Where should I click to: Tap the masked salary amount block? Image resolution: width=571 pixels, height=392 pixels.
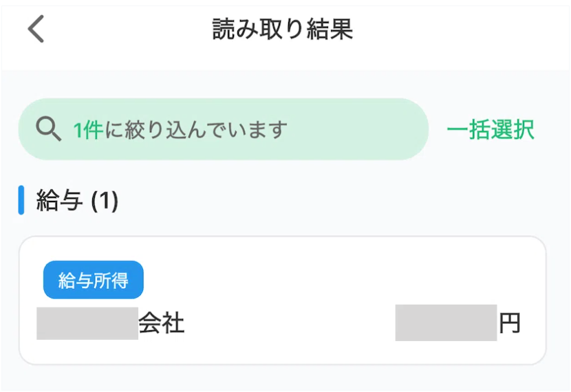[446, 323]
